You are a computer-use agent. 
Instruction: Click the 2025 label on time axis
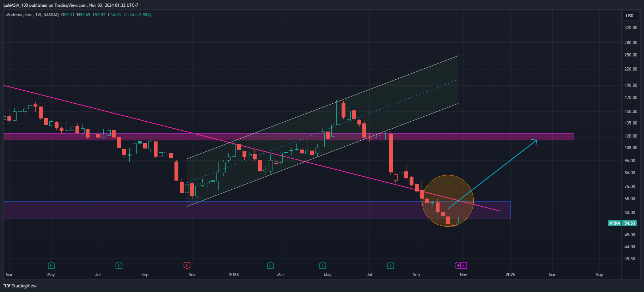510,275
